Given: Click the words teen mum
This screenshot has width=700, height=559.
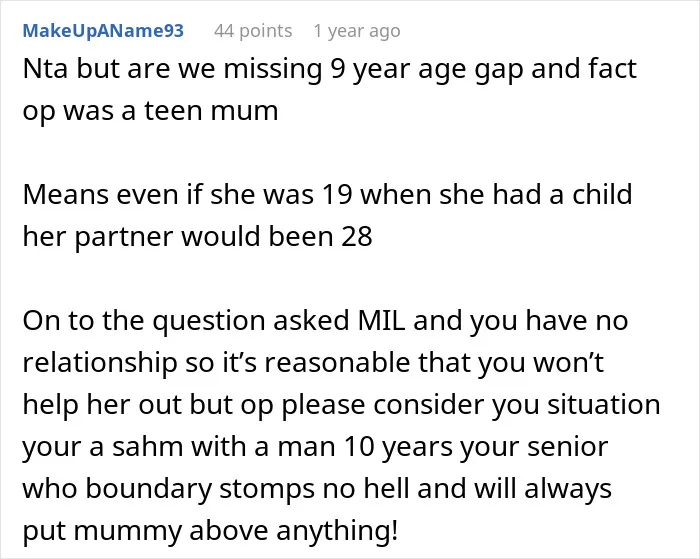Looking at the screenshot, I should pos(211,111).
